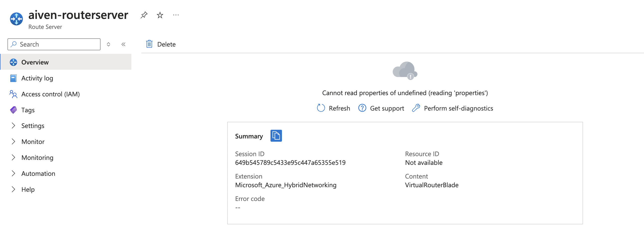Click the search magnifier icon
The height and width of the screenshot is (252, 644).
14,44
